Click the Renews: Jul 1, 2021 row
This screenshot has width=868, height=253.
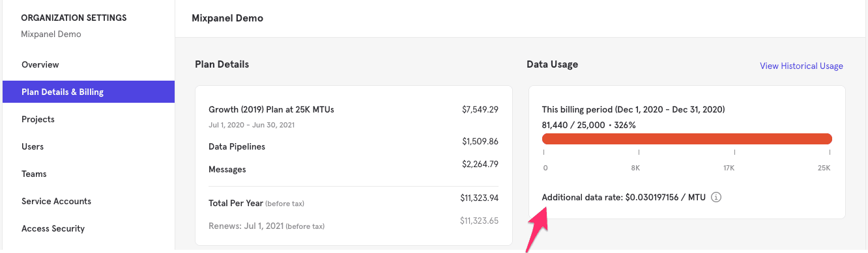tap(353, 223)
